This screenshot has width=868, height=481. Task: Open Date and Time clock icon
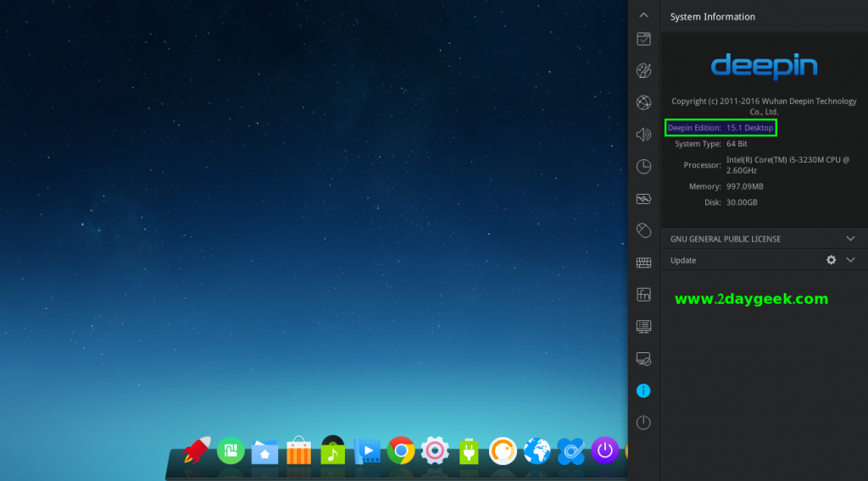(643, 166)
